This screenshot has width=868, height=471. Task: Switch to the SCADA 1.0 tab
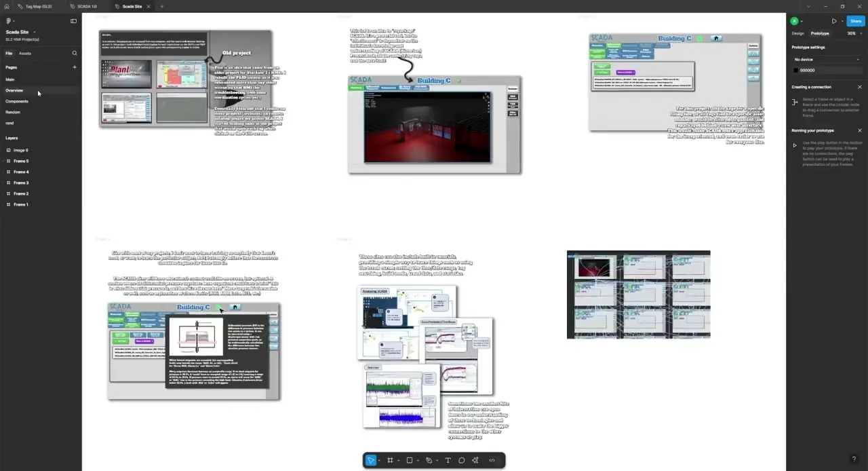87,6
